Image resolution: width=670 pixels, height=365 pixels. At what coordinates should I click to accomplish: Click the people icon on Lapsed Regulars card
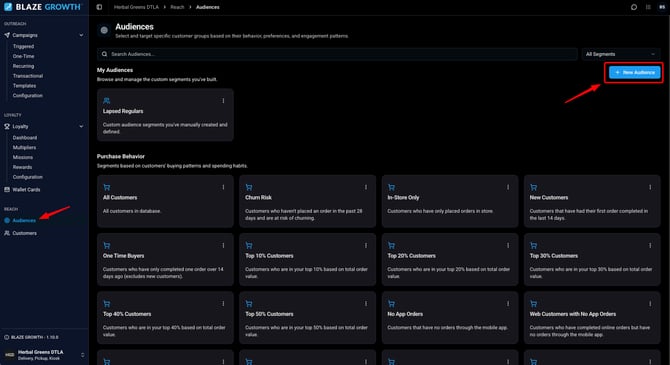tap(106, 101)
